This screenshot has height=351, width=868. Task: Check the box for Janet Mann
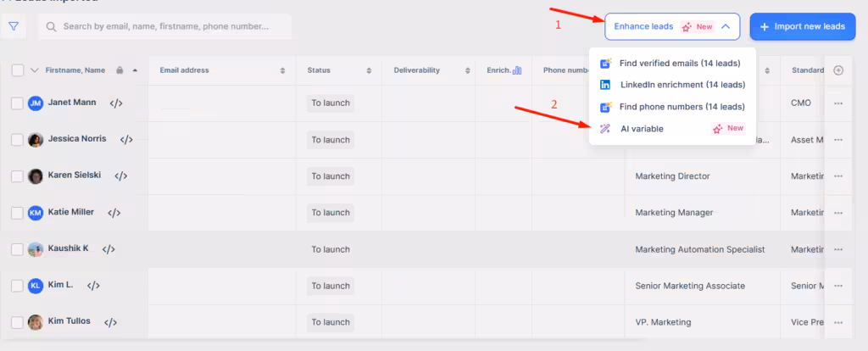point(17,103)
